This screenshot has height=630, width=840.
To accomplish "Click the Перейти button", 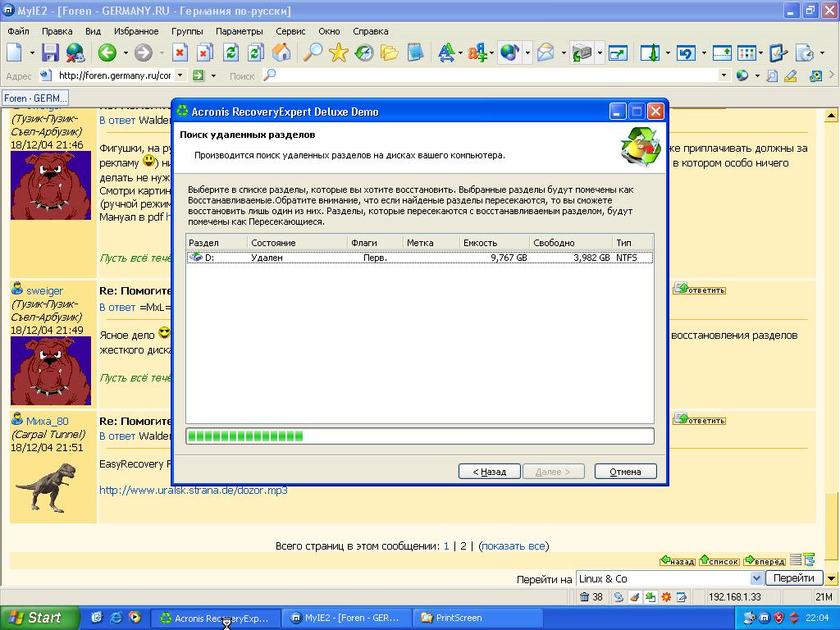I will point(794,578).
